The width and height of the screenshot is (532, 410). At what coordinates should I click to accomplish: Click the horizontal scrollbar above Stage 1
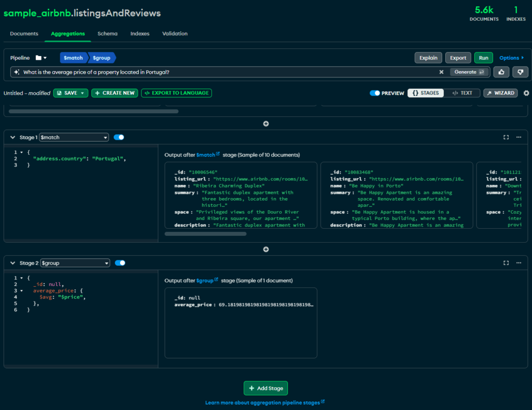click(x=94, y=111)
